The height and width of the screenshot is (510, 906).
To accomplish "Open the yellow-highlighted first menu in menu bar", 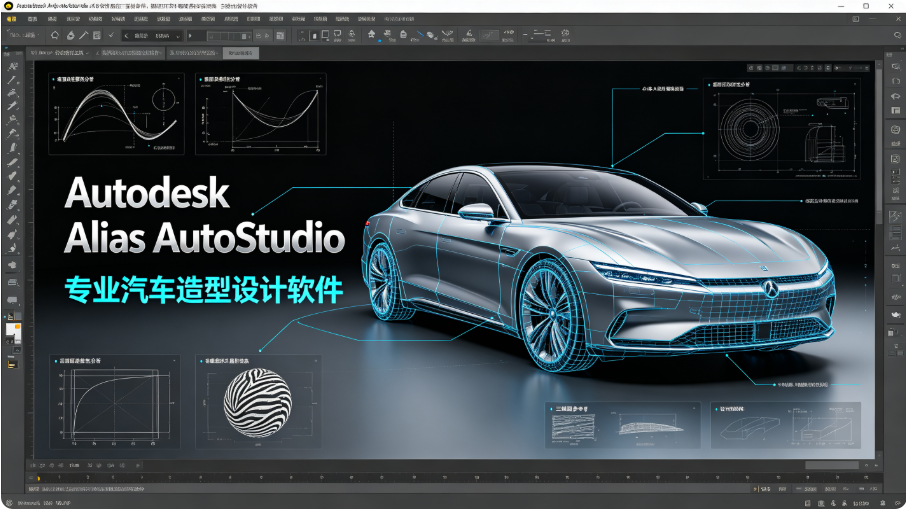I will [x=10, y=19].
